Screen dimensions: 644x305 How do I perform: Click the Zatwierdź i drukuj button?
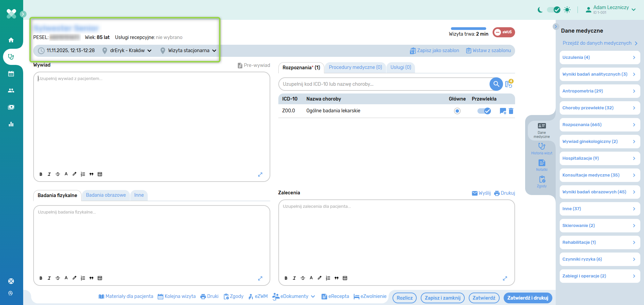tap(527, 298)
